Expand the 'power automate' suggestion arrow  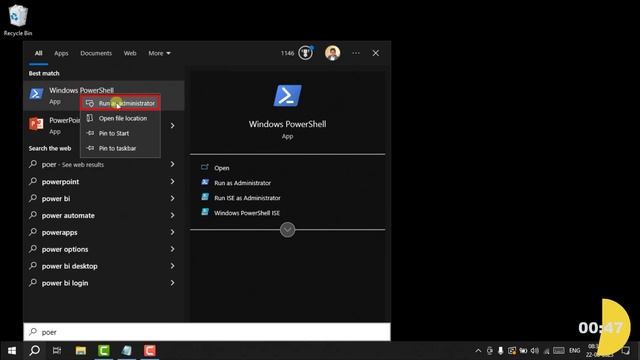coord(172,216)
